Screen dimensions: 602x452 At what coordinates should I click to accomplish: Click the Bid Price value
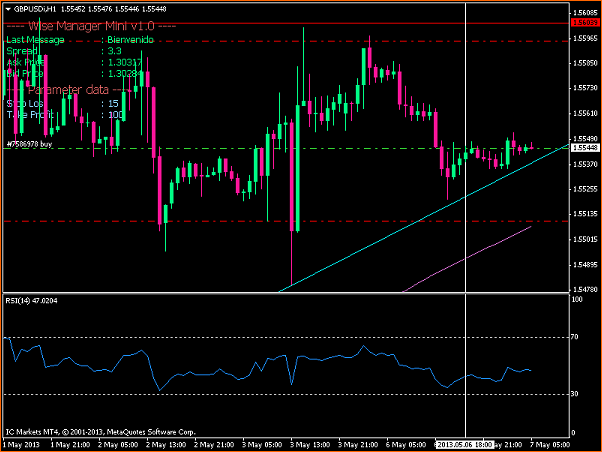coord(123,73)
